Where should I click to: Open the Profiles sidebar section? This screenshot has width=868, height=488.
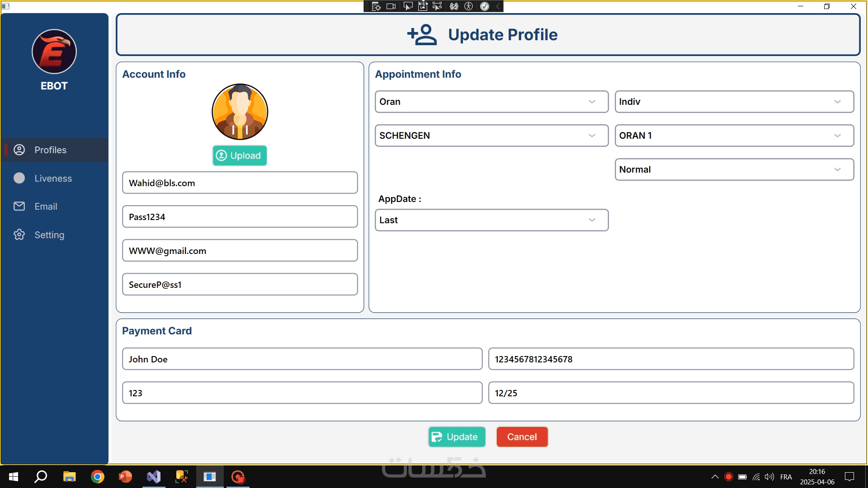(x=50, y=150)
